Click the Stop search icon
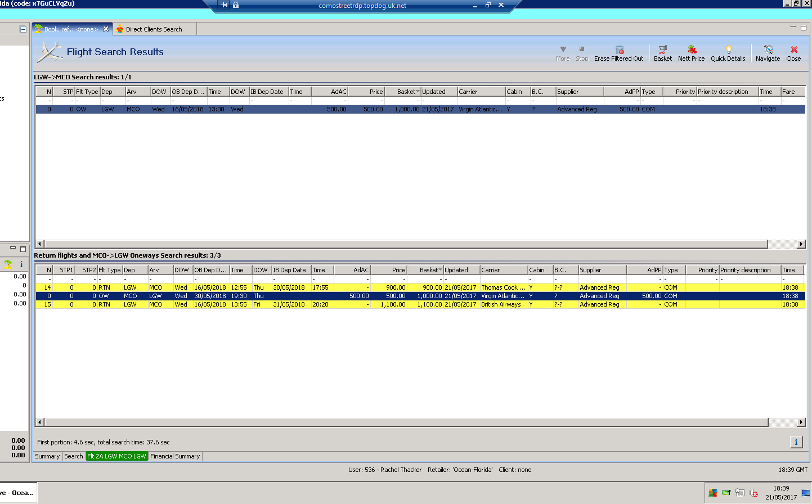The height and width of the screenshot is (504, 812). pyautogui.click(x=582, y=53)
